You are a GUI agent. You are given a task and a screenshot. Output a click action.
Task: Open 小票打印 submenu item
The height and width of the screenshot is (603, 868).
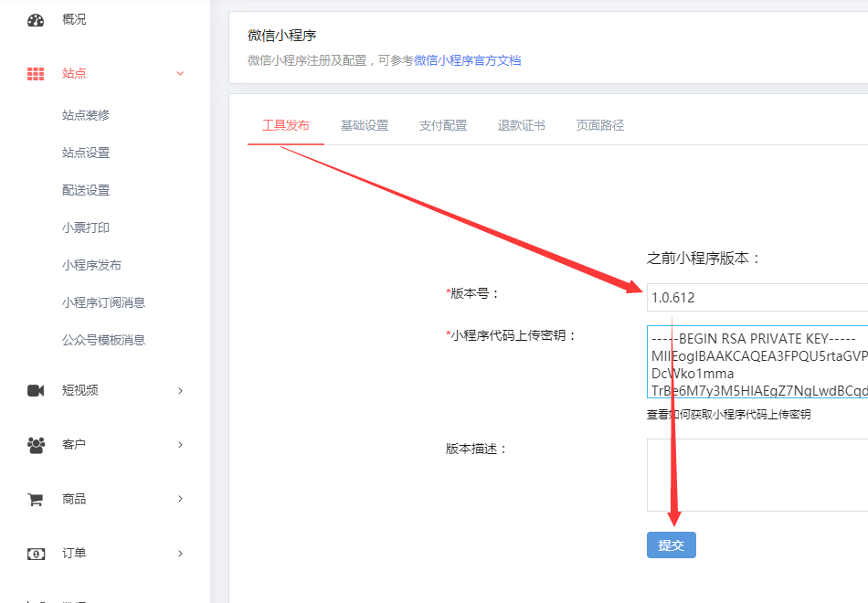(x=86, y=227)
